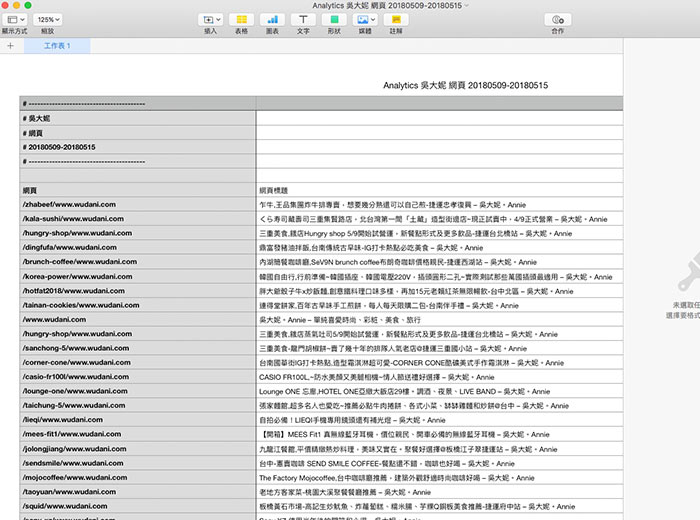
Task: Select cell /zhabeef/www.wudani.com
Action: 138,204
